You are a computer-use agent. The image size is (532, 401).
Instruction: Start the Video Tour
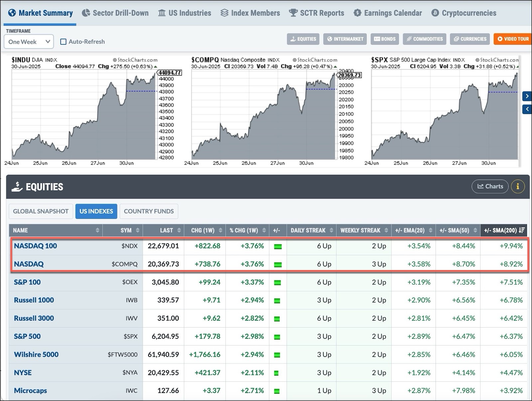point(513,39)
